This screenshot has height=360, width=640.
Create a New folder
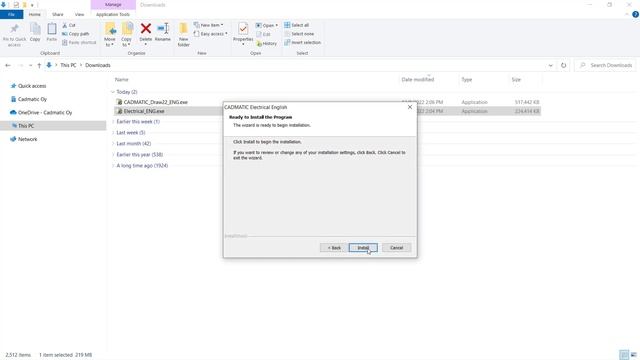[184, 35]
